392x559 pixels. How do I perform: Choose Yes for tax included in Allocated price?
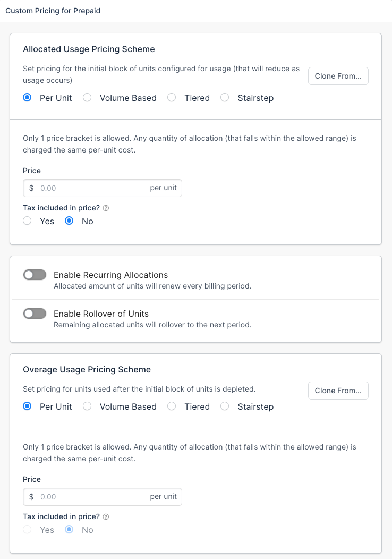tap(27, 221)
